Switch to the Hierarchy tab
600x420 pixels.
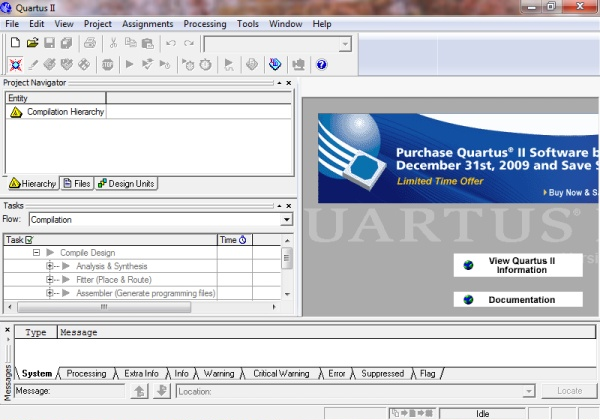33,184
